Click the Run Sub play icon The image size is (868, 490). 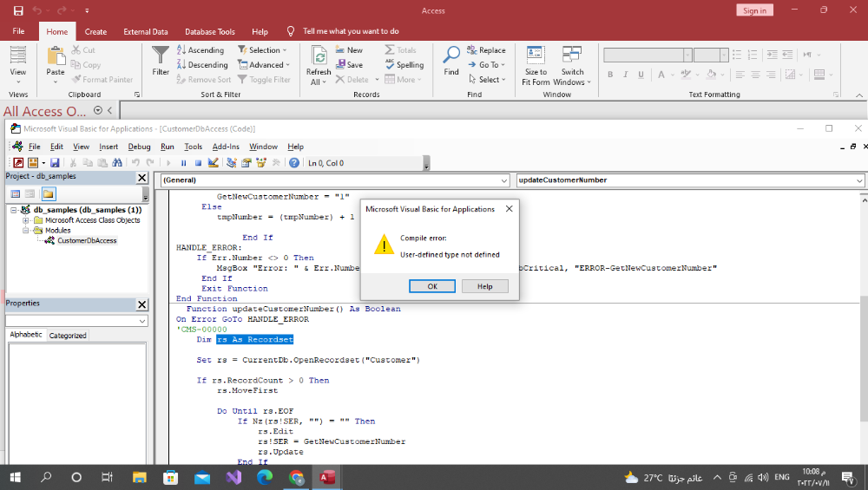tap(169, 162)
